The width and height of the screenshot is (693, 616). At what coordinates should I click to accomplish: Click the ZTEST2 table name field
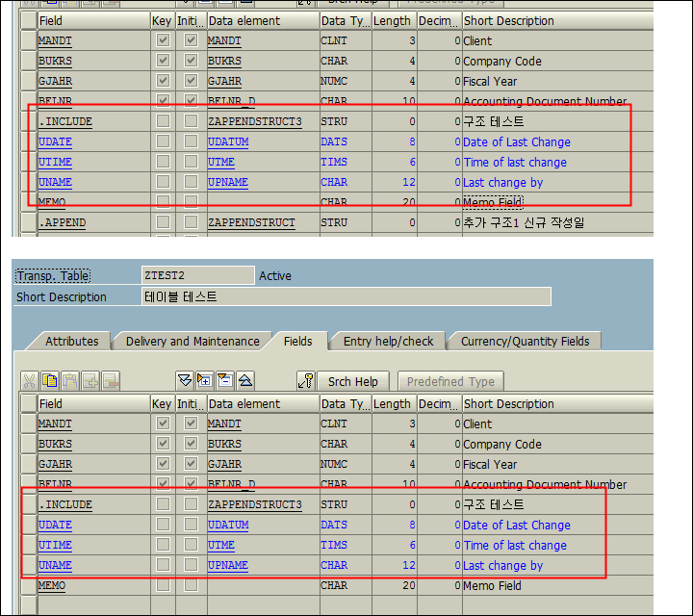[x=198, y=275]
